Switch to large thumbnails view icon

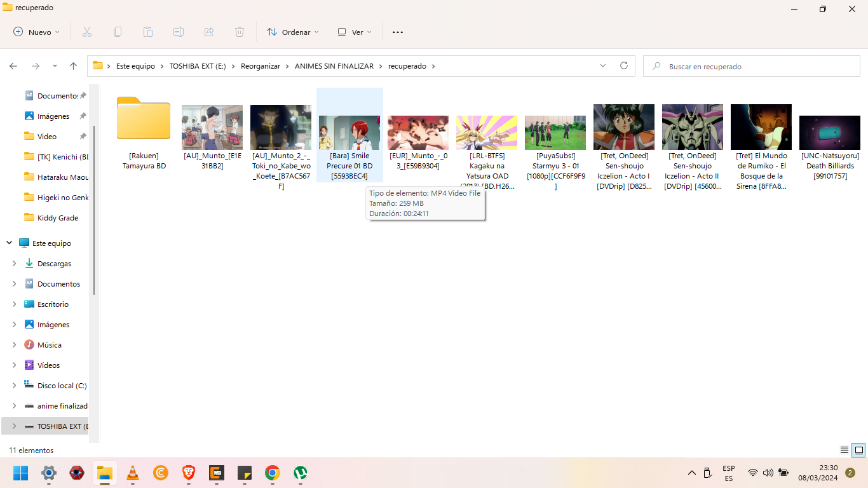coord(858,450)
